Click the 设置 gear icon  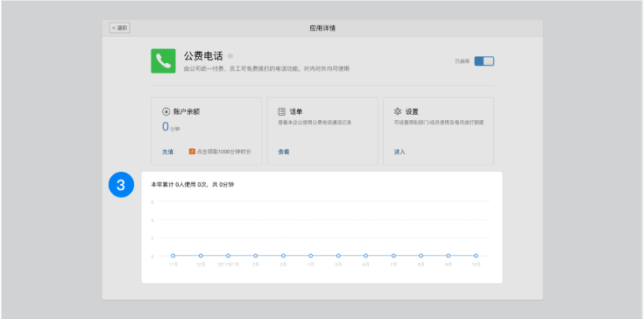[397, 111]
